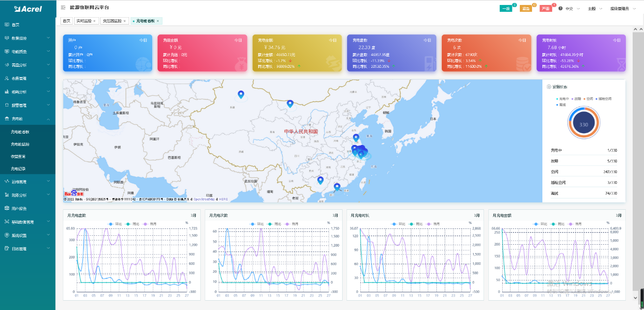Close the 变压器监控 tab
The height and width of the screenshot is (310, 644).
coord(125,21)
